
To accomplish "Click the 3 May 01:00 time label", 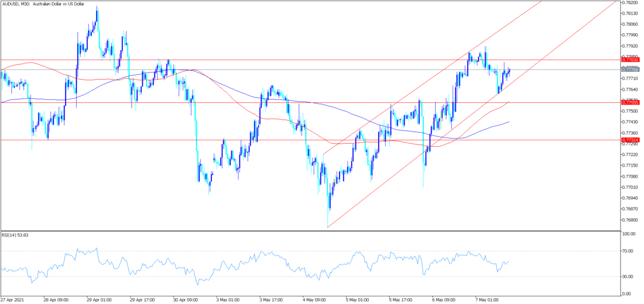I will tap(228, 299).
